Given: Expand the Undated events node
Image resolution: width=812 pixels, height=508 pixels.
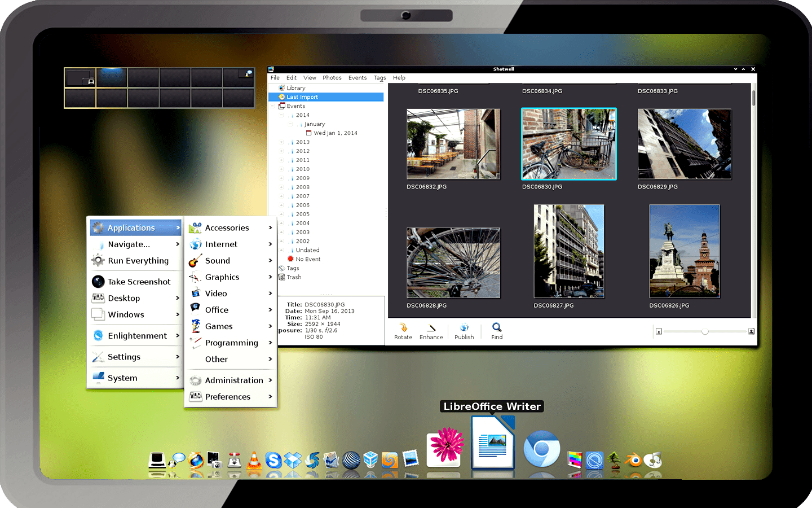Looking at the screenshot, I should (x=282, y=250).
